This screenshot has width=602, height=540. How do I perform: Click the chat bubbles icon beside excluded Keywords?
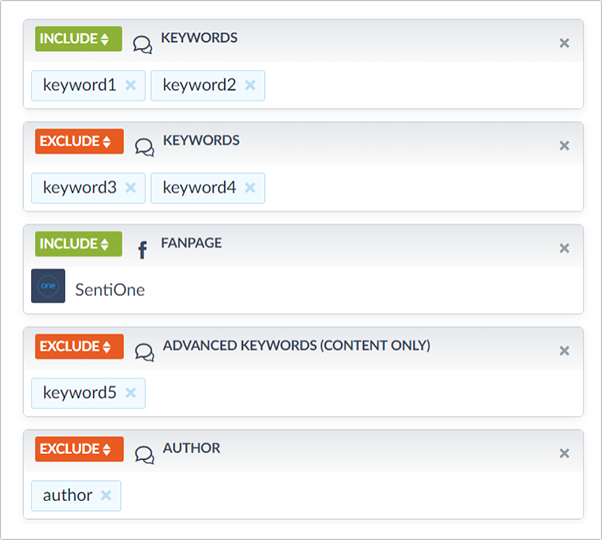point(144,147)
